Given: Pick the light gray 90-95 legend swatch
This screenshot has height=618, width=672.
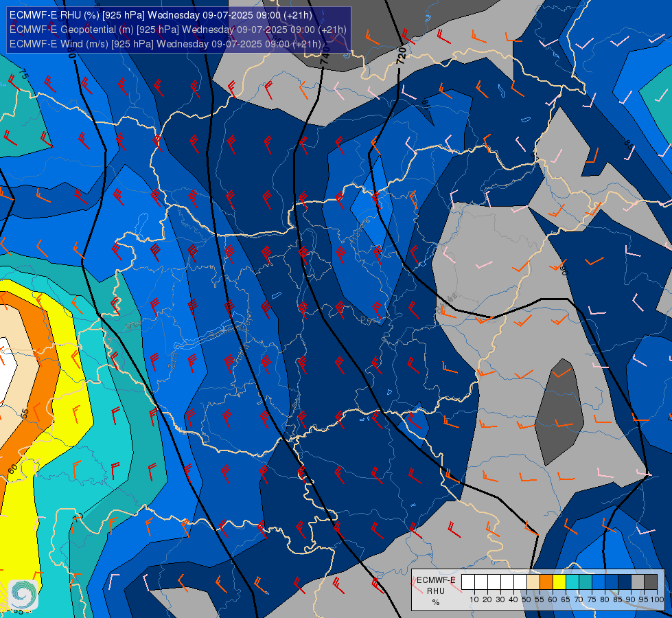Looking at the screenshot, I should pyautogui.click(x=638, y=582).
